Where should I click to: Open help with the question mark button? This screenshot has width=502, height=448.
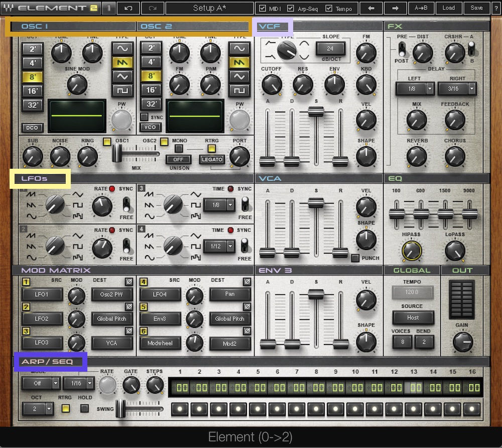[x=496, y=8]
